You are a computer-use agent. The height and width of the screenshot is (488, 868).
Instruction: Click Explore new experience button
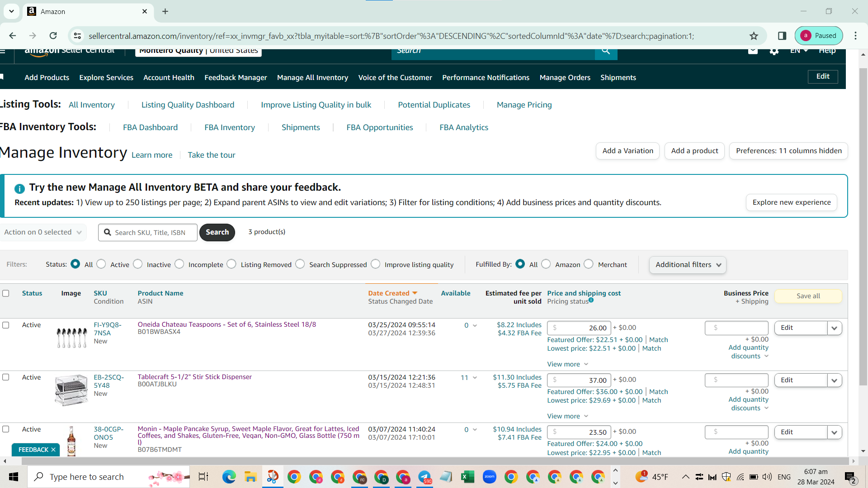tap(791, 202)
